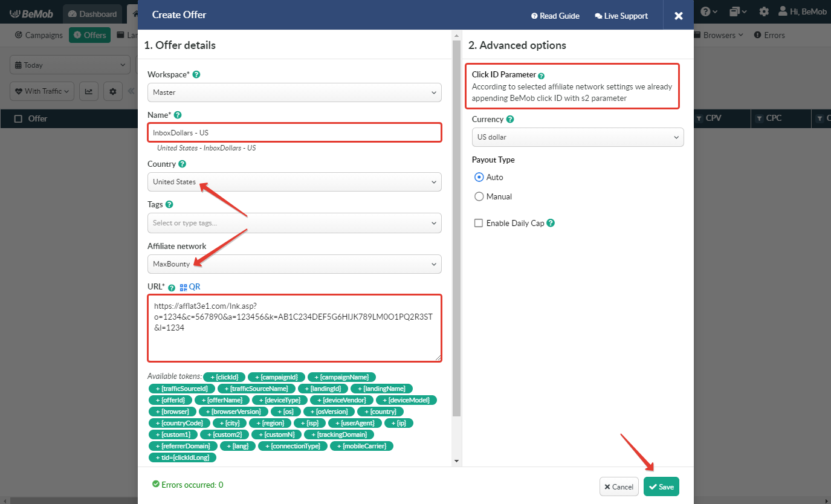The image size is (831, 504).
Task: Open the Country dropdown showing United States
Action: tap(294, 182)
